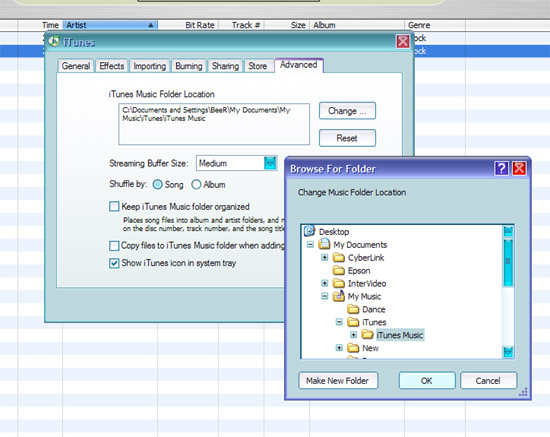Click the CyberLink folder icon
Image resolution: width=550 pixels, height=437 pixels.
click(339, 258)
